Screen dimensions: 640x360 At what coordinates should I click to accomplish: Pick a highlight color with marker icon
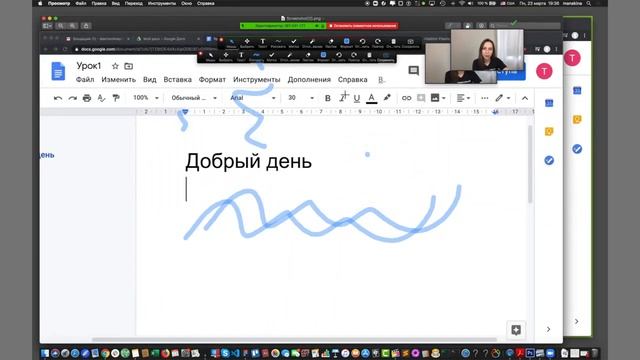[387, 98]
